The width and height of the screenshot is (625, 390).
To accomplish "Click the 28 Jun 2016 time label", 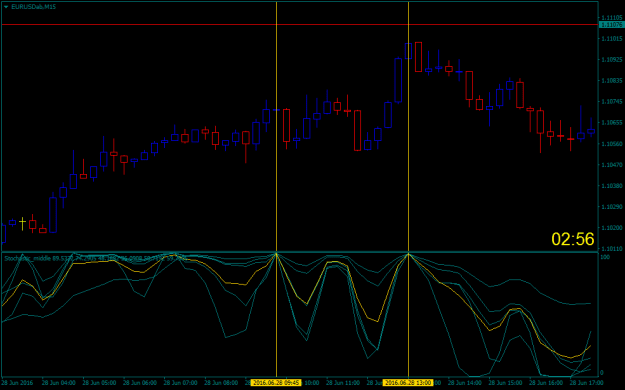I will click(x=18, y=383).
